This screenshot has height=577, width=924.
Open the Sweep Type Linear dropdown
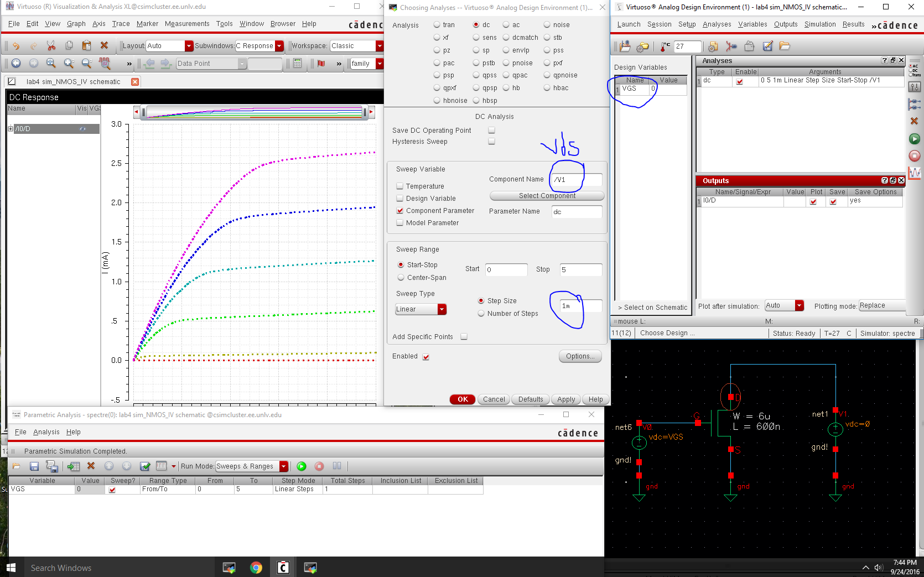(442, 309)
